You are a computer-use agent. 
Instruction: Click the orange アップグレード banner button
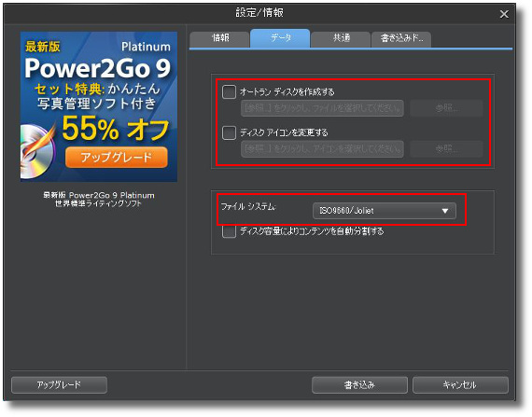(117, 158)
